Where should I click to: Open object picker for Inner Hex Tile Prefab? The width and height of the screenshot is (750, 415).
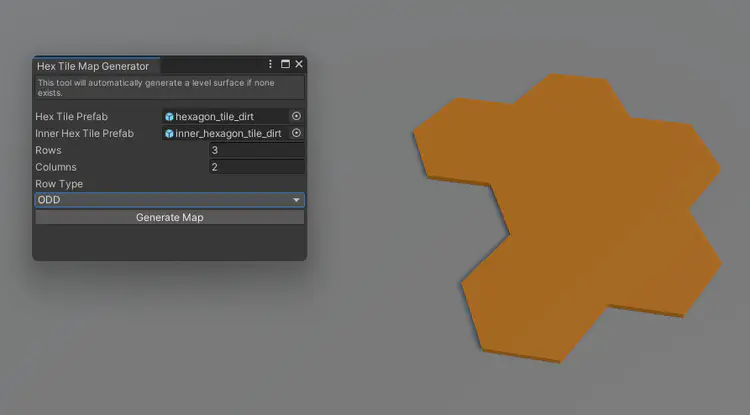tap(296, 133)
